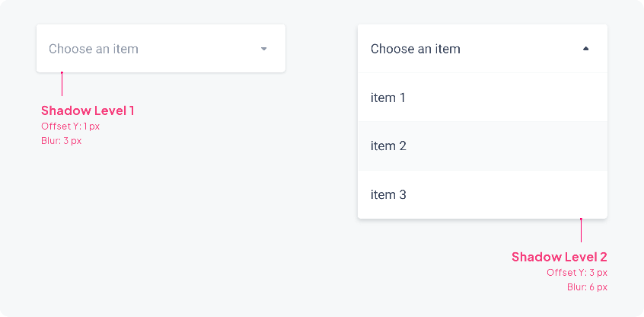The width and height of the screenshot is (644, 317).
Task: Click the vertical connector line above Shadow Level 1
Action: [x=62, y=85]
